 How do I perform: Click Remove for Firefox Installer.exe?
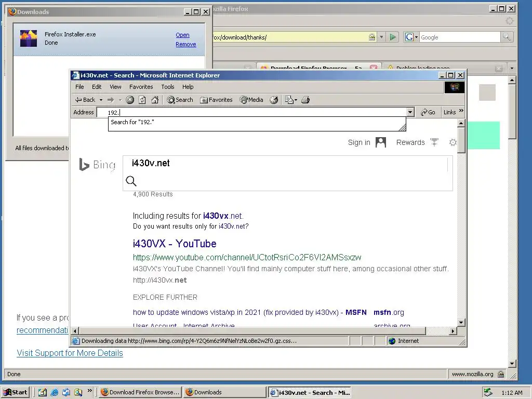coord(186,45)
